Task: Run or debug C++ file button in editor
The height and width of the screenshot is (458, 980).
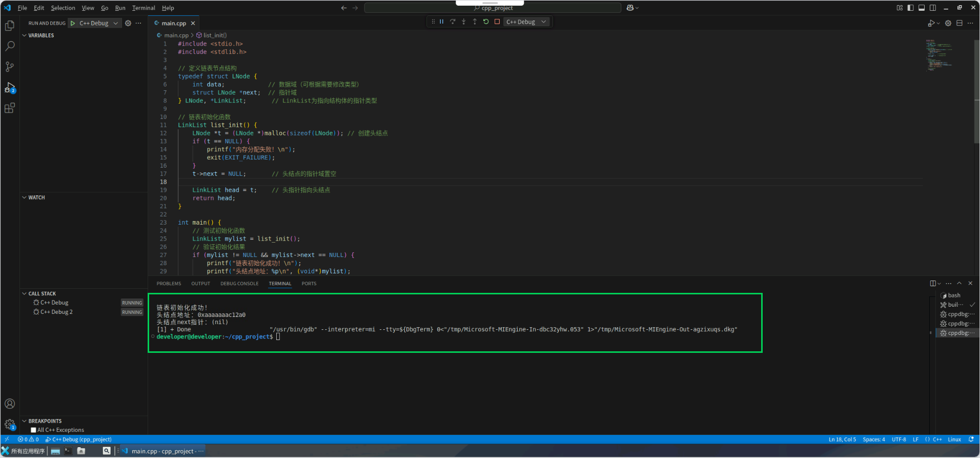Action: [x=931, y=23]
